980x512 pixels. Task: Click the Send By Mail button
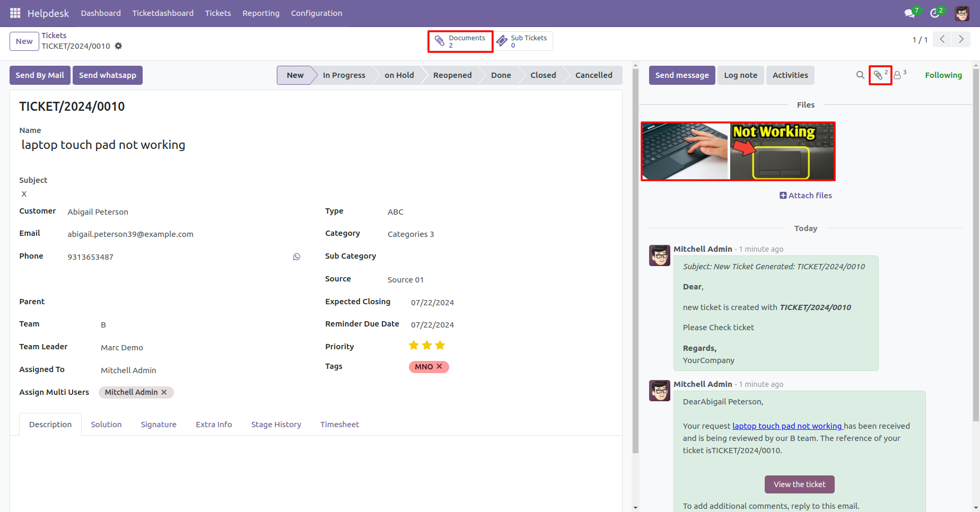tap(39, 75)
